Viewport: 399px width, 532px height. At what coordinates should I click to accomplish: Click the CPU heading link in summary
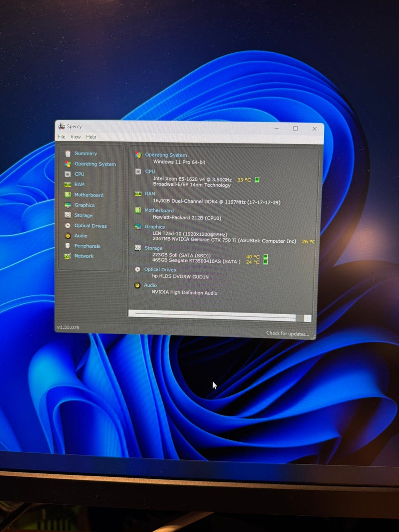150,171
